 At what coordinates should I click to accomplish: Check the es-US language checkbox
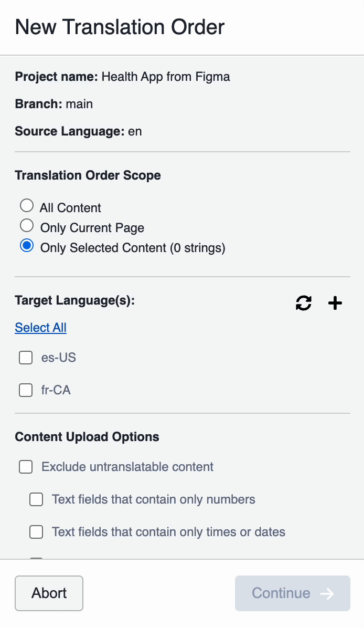pyautogui.click(x=26, y=357)
